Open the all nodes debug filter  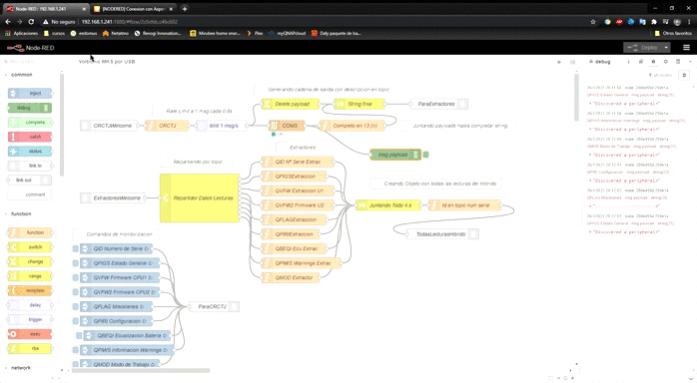660,75
